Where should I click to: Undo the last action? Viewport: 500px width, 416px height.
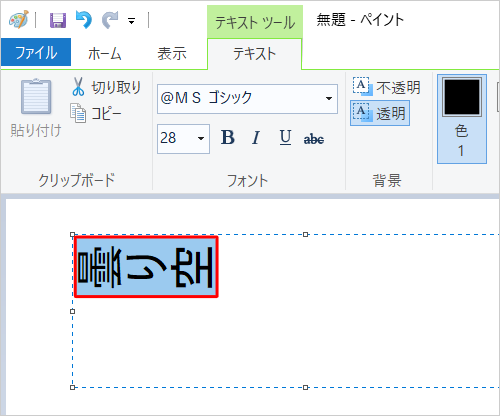pos(84,20)
